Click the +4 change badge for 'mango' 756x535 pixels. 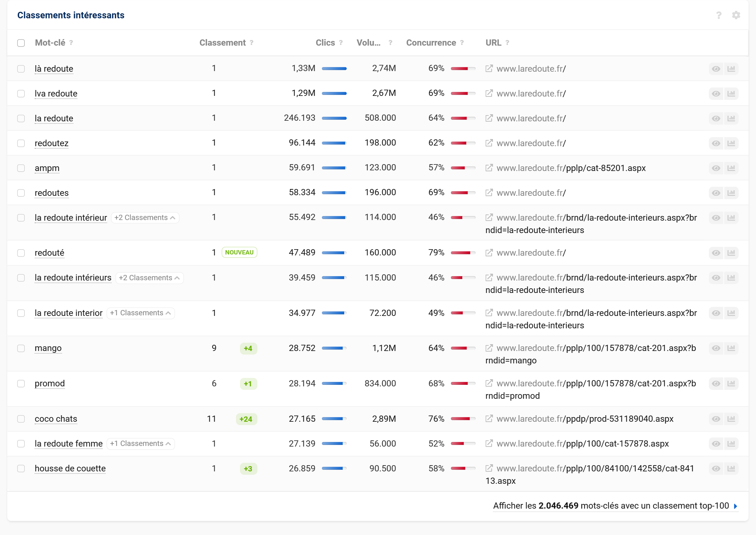248,348
